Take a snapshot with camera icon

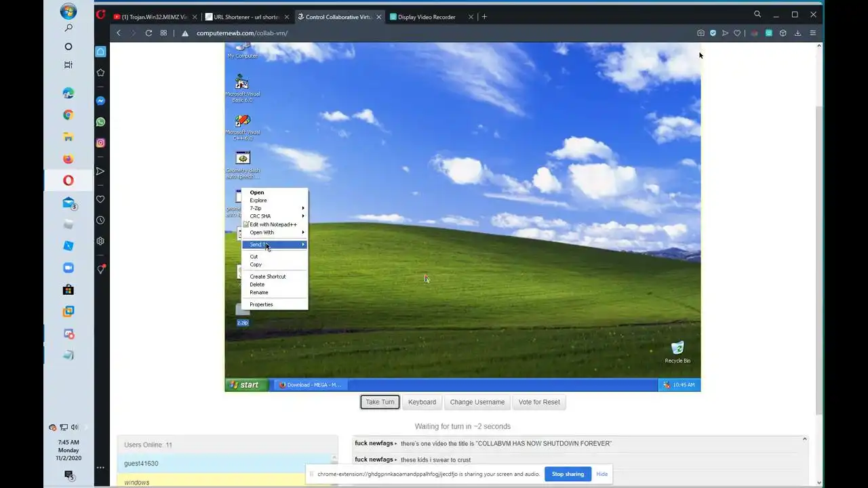tap(701, 33)
